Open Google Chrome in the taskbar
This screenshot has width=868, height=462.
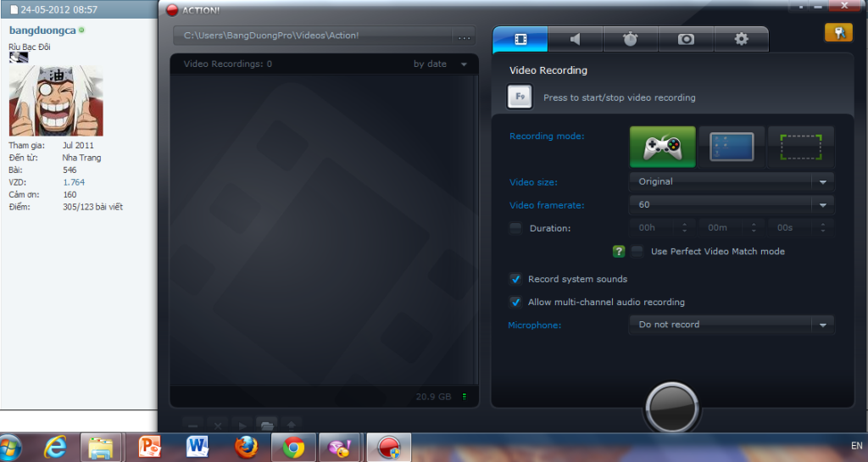pos(294,447)
